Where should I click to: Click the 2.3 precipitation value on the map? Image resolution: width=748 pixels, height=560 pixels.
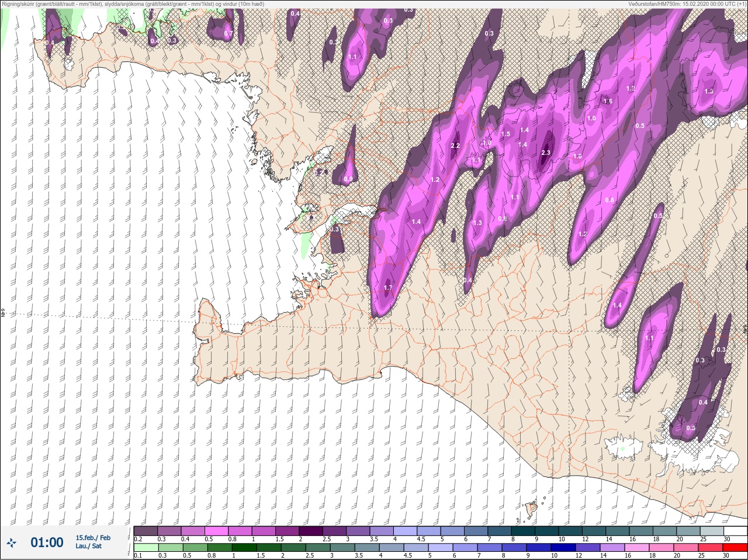(546, 153)
